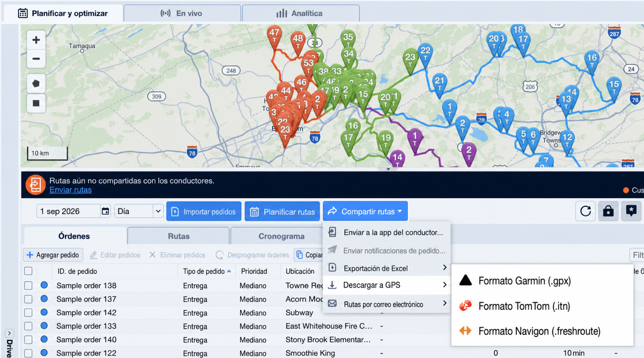This screenshot has width=644, height=358.
Task: Check the box for Sample order 137
Action: point(28,299)
